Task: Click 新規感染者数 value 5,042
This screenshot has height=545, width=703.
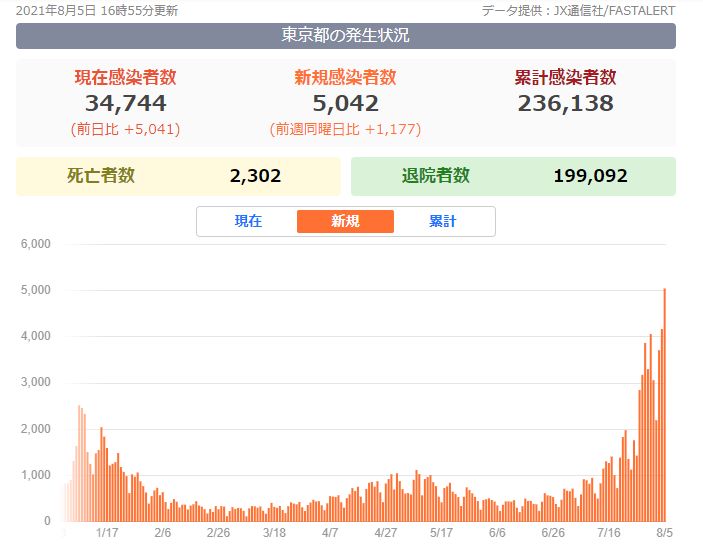Action: (345, 103)
